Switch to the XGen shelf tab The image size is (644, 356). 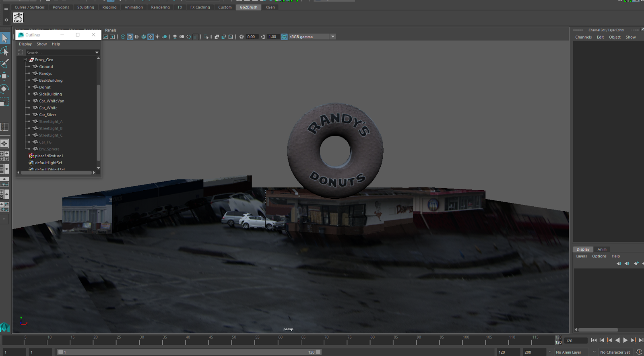[270, 7]
